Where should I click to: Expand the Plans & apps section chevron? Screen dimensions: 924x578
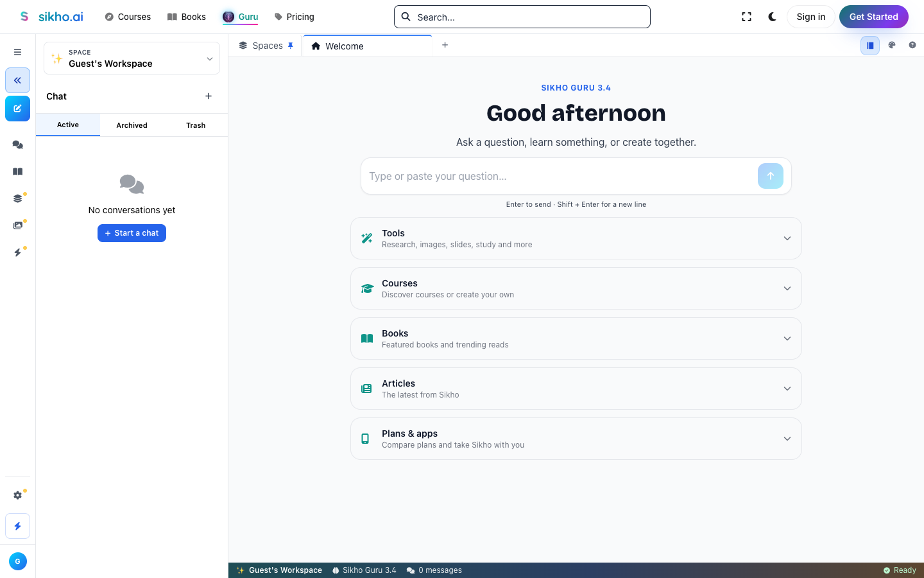coord(787,439)
